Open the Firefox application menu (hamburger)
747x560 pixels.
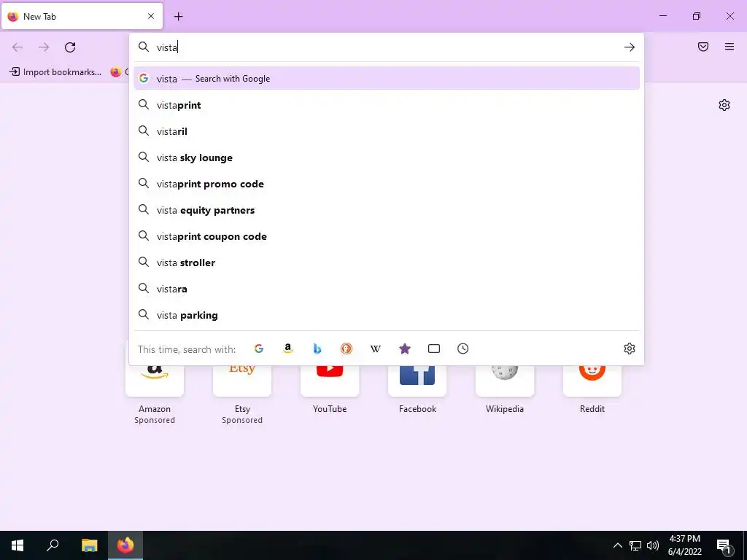point(729,47)
